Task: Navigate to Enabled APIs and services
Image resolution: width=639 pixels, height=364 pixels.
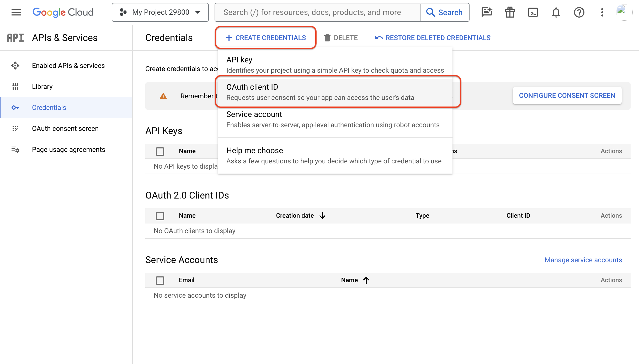Action: tap(68, 65)
